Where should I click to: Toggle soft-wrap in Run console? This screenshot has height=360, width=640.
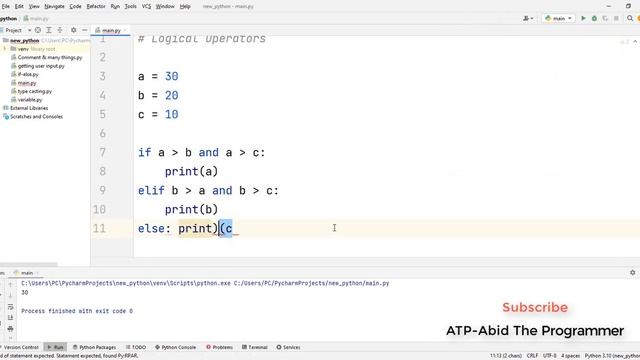pos(10,307)
